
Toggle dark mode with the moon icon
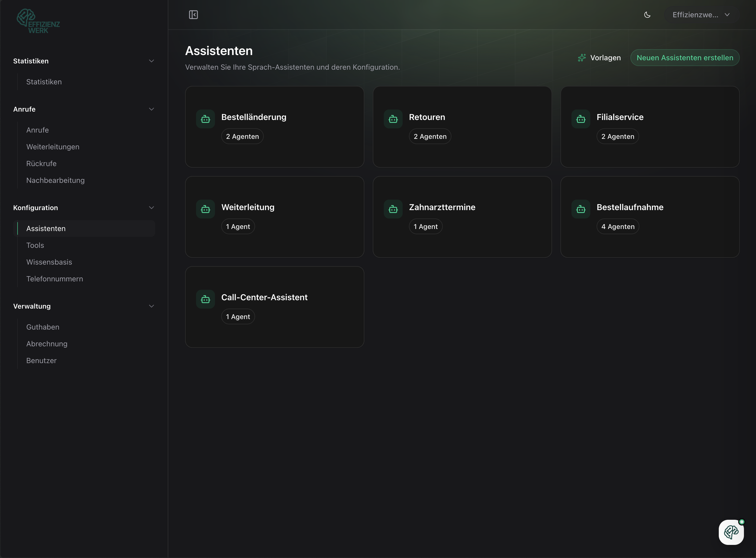pos(647,15)
